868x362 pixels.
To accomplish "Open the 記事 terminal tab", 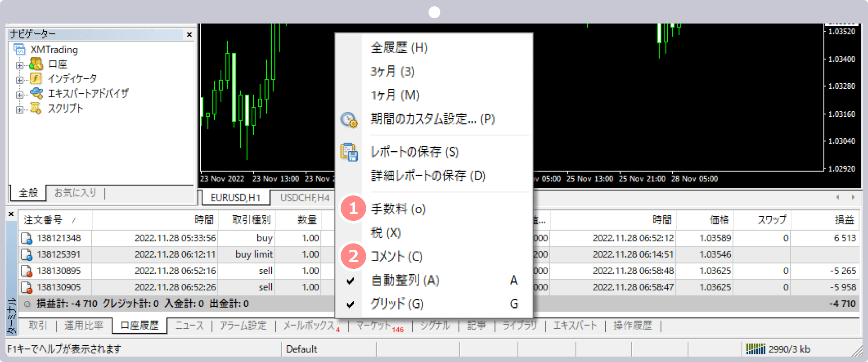I will tap(476, 325).
